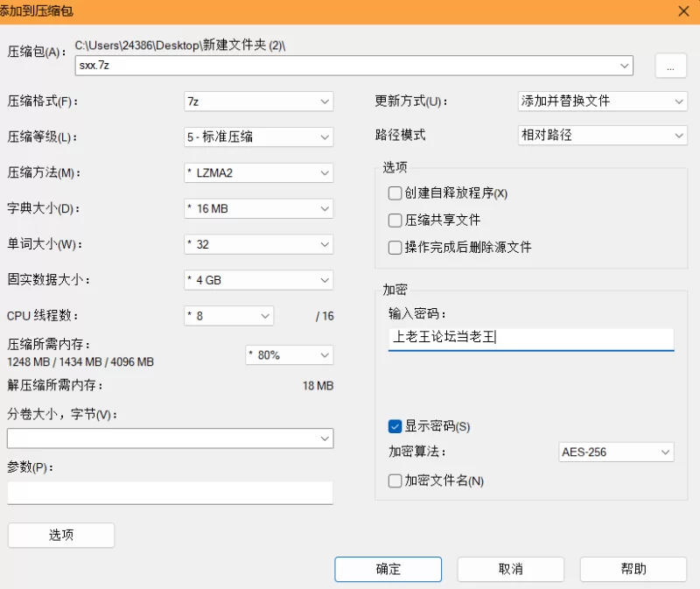Expand the update mode (更新方式) dropdown
The width and height of the screenshot is (700, 589).
point(602,102)
